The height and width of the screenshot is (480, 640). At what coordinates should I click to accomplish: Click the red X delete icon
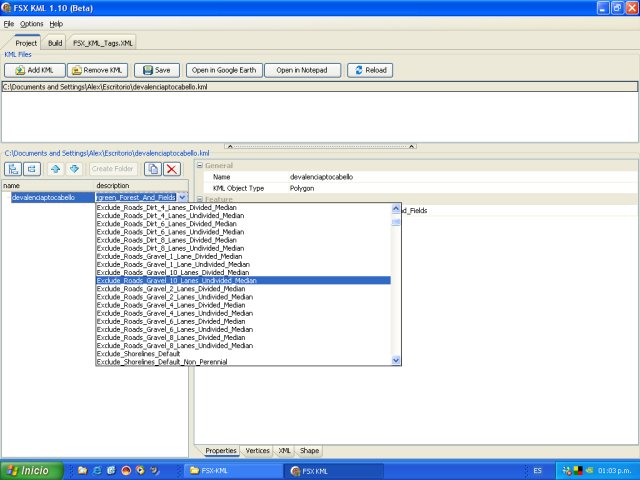tap(172, 169)
